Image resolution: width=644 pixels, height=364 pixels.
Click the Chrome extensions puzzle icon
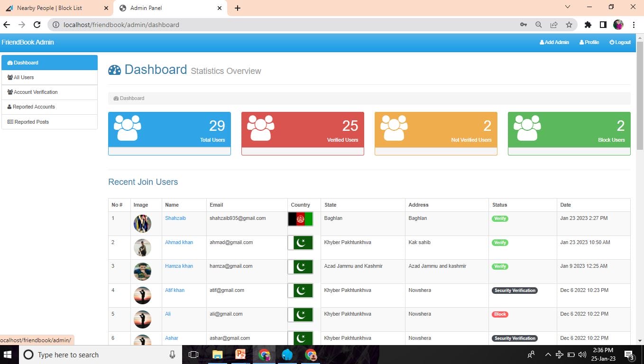point(588,25)
